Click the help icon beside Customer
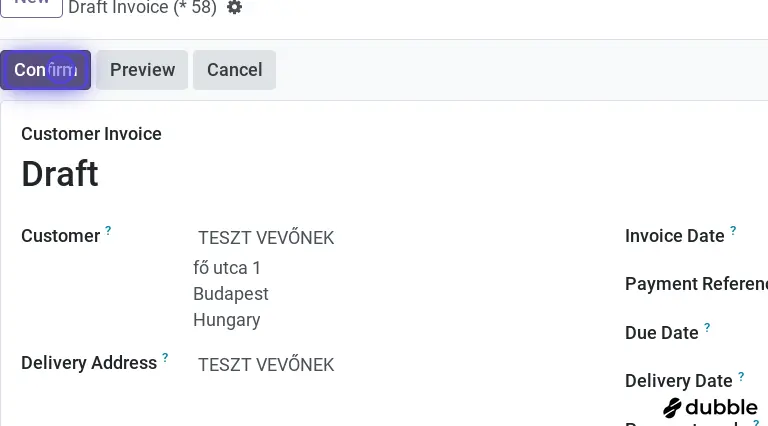Image resolution: width=768 pixels, height=426 pixels. pyautogui.click(x=108, y=231)
